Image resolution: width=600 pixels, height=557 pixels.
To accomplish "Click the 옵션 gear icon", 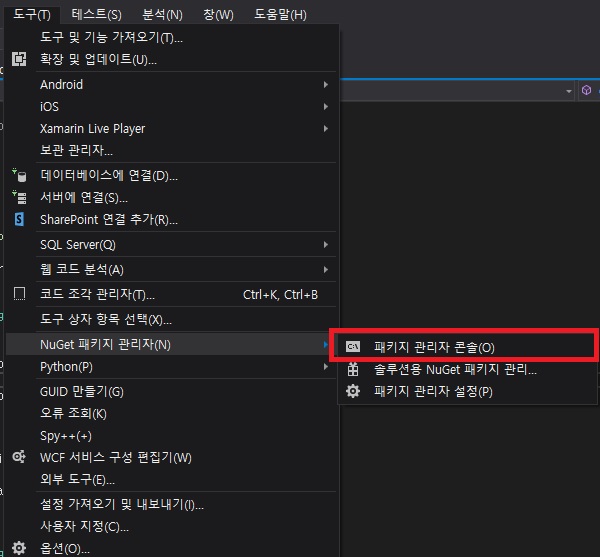I will (x=19, y=548).
